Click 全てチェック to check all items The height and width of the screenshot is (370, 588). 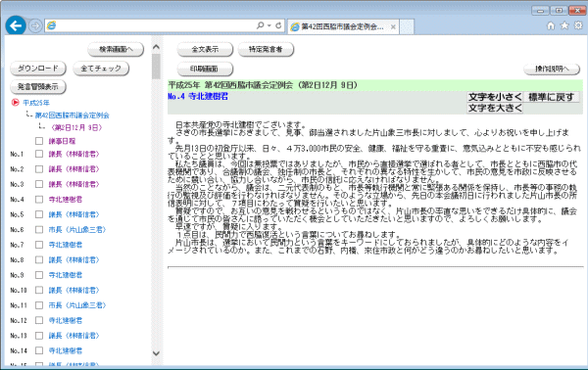[x=101, y=69]
